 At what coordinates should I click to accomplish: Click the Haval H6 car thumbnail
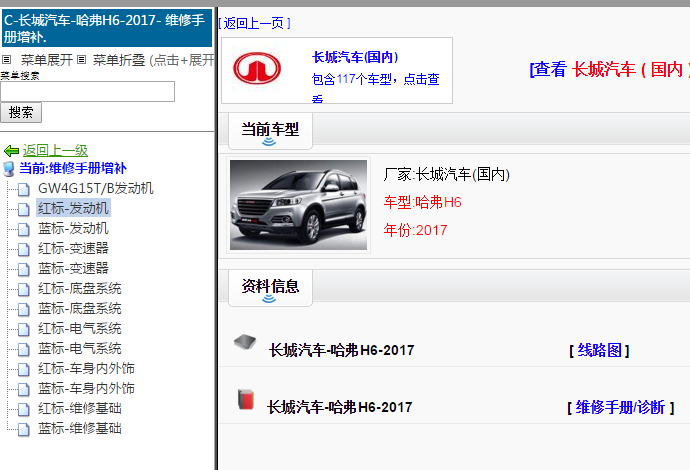tap(298, 205)
